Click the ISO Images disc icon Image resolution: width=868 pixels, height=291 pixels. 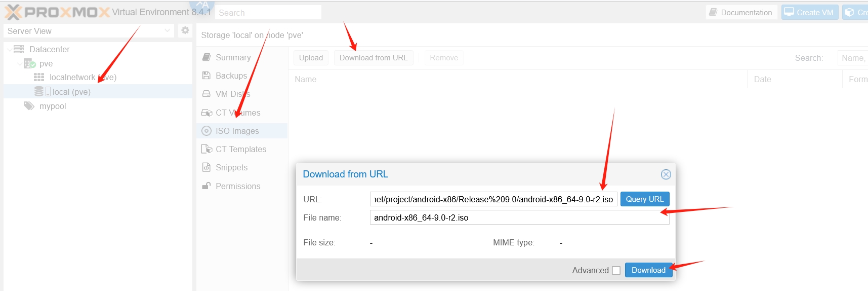coord(206,131)
